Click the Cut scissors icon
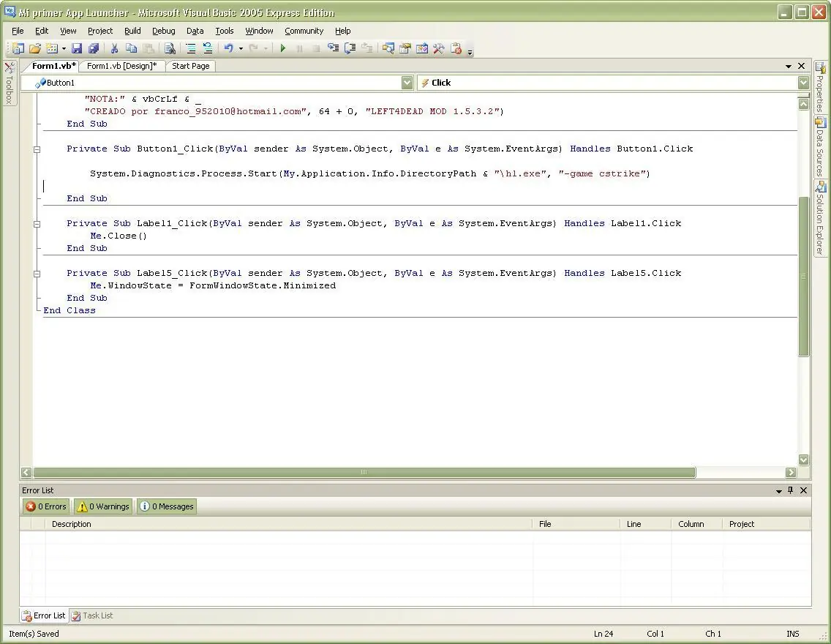The image size is (831, 644). pyautogui.click(x=114, y=49)
